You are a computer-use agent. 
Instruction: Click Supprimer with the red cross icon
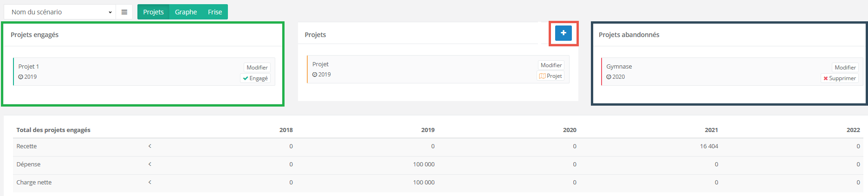(839, 78)
